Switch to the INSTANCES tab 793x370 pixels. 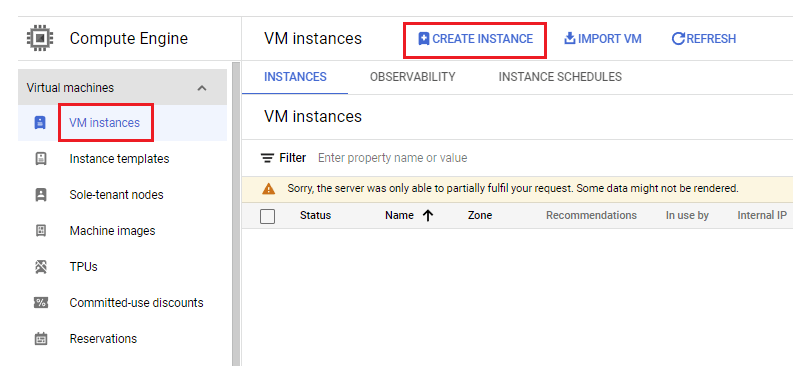coord(295,77)
